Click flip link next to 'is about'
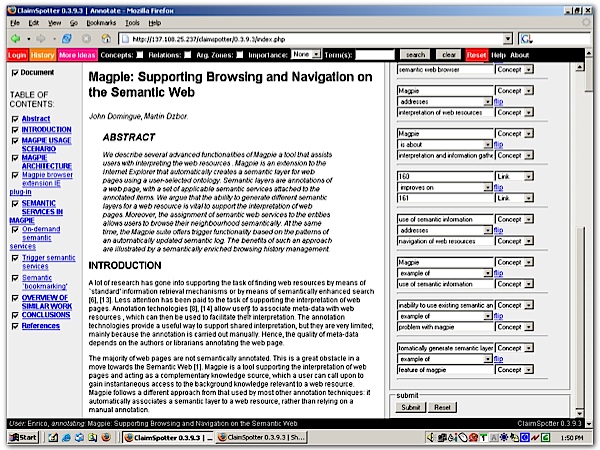 tap(498, 144)
